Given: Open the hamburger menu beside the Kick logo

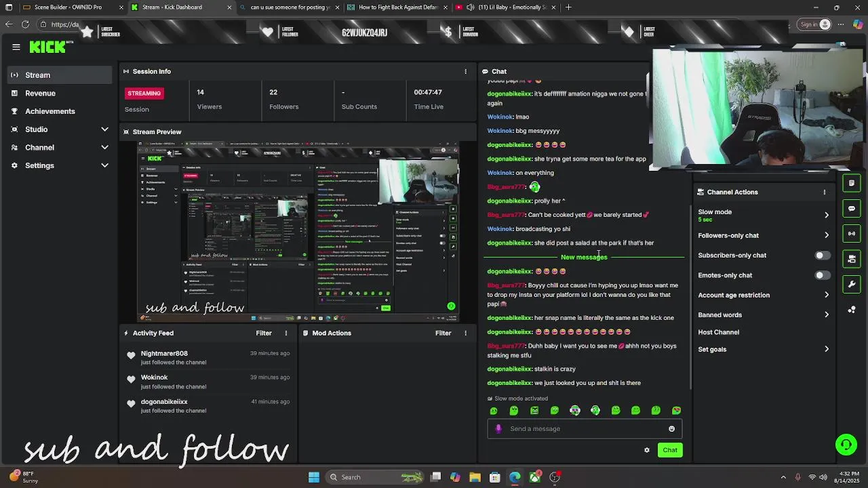Looking at the screenshot, I should (16, 47).
